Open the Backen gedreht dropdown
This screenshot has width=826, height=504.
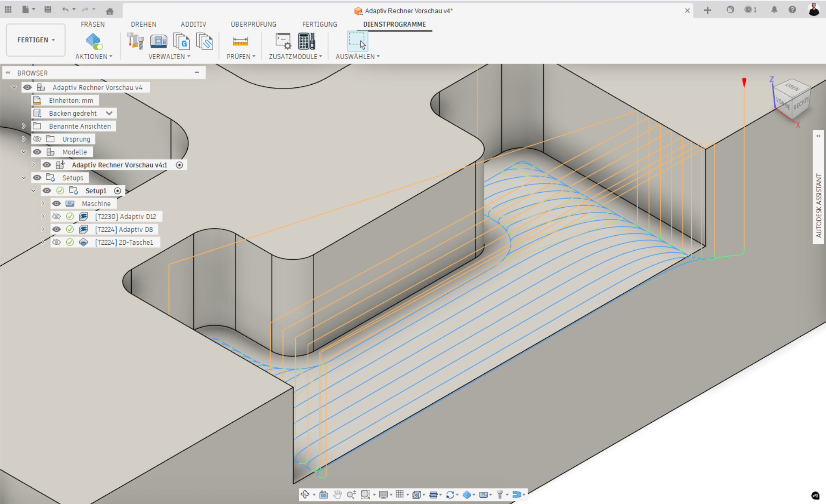109,113
